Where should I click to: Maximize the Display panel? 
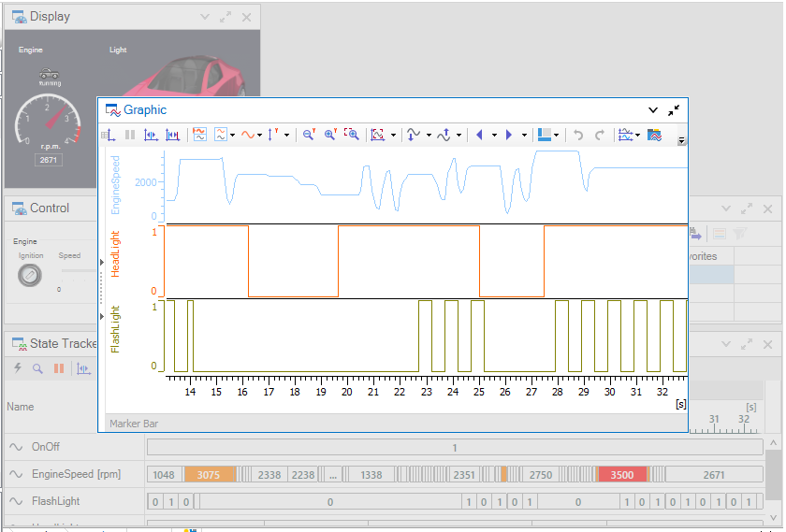[x=226, y=17]
